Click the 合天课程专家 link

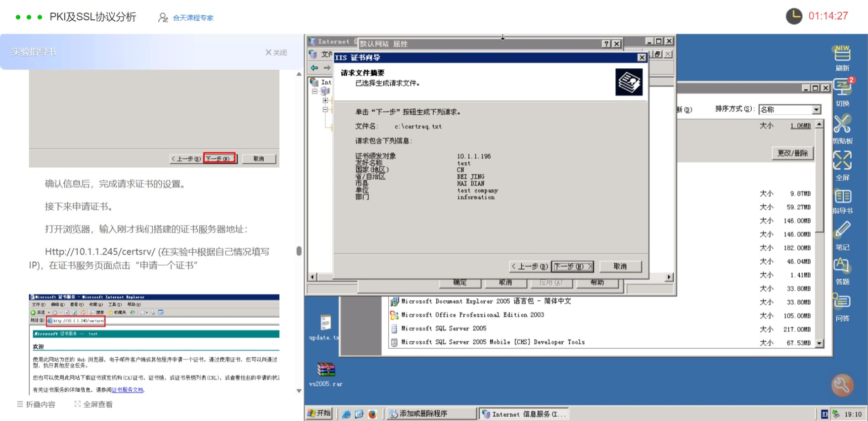[193, 18]
